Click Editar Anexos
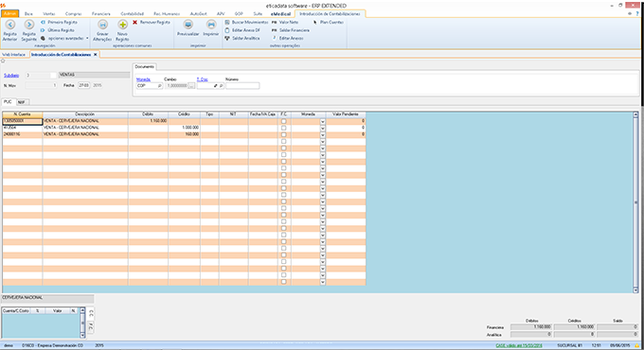The height and width of the screenshot is (350, 644). [288, 38]
